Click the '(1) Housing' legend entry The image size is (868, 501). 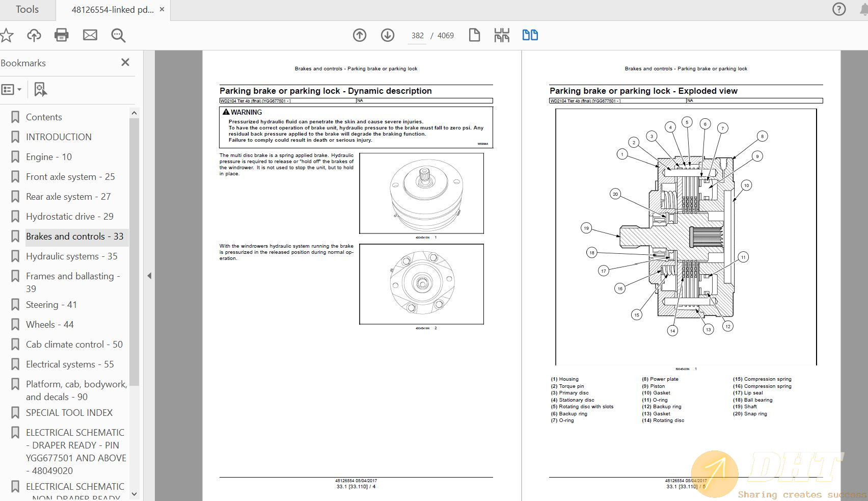tap(564, 379)
